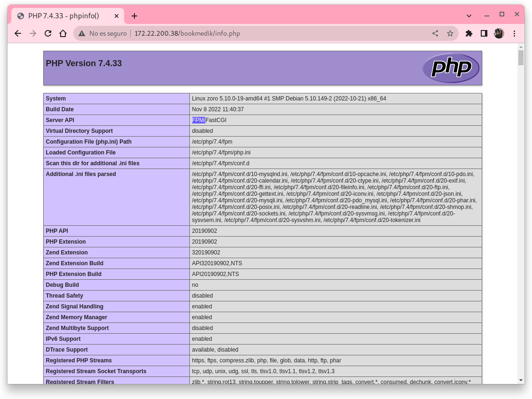This screenshot has height=399, width=532.
Task: Bookmark this page with the star icon
Action: (x=450, y=33)
